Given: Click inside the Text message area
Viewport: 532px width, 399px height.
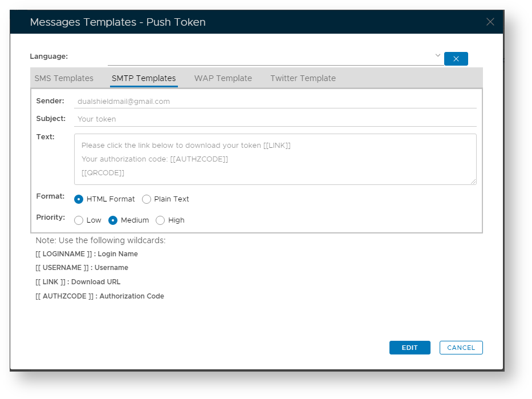Looking at the screenshot, I should (275, 159).
